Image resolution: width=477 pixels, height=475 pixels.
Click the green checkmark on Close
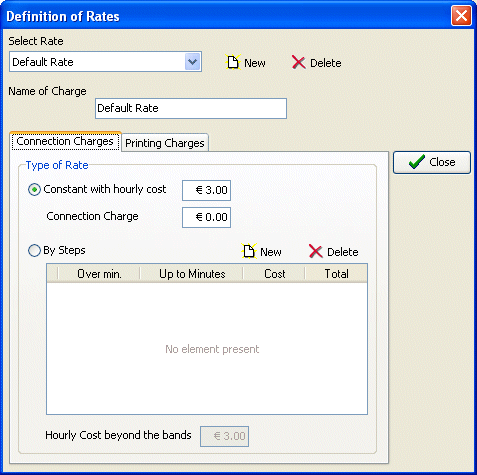click(x=417, y=162)
